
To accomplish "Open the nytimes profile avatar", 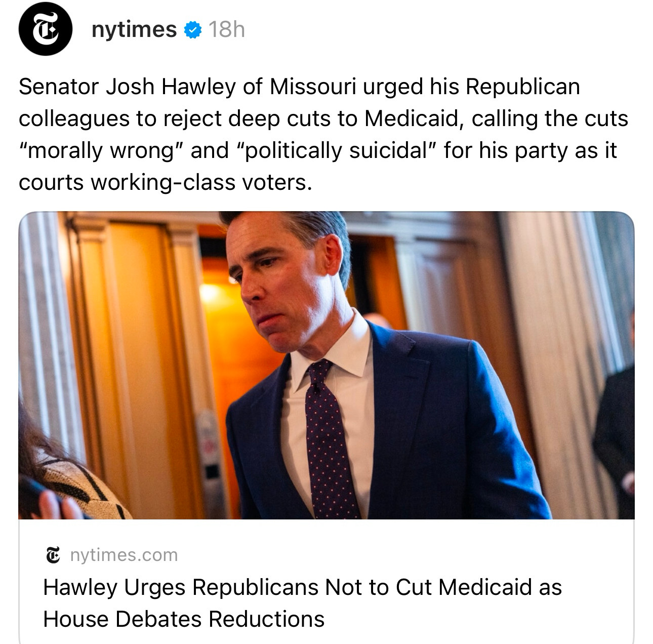I will (x=45, y=29).
